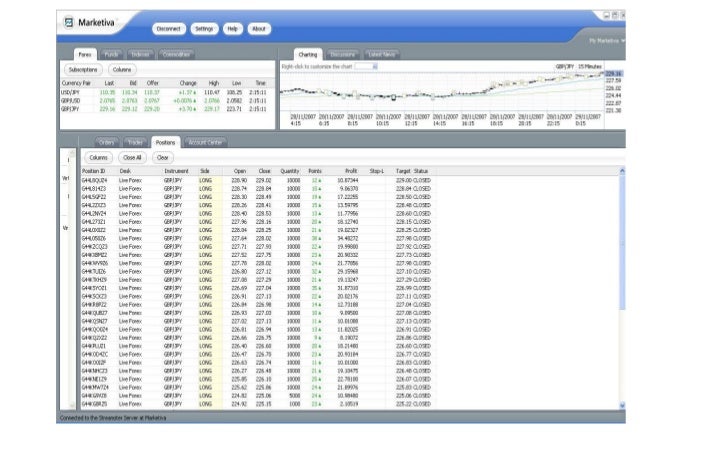Click the Currency Pair column header
728x476 pixels.
(x=76, y=83)
